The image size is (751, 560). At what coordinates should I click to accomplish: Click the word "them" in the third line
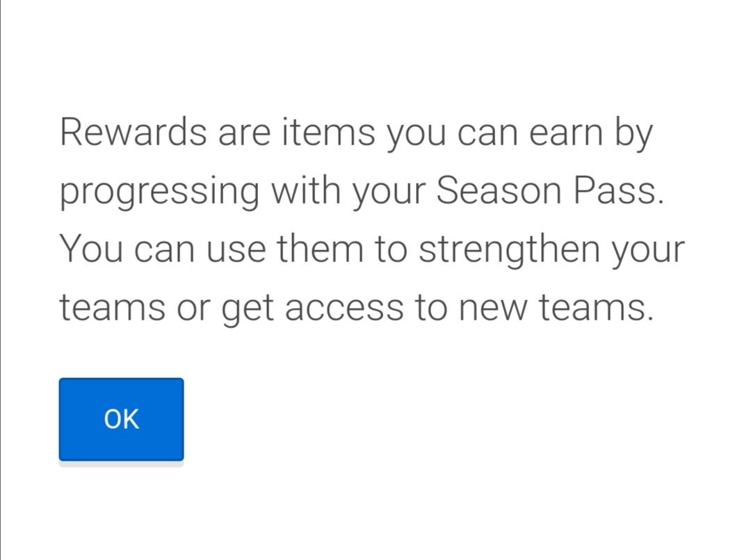point(320,249)
